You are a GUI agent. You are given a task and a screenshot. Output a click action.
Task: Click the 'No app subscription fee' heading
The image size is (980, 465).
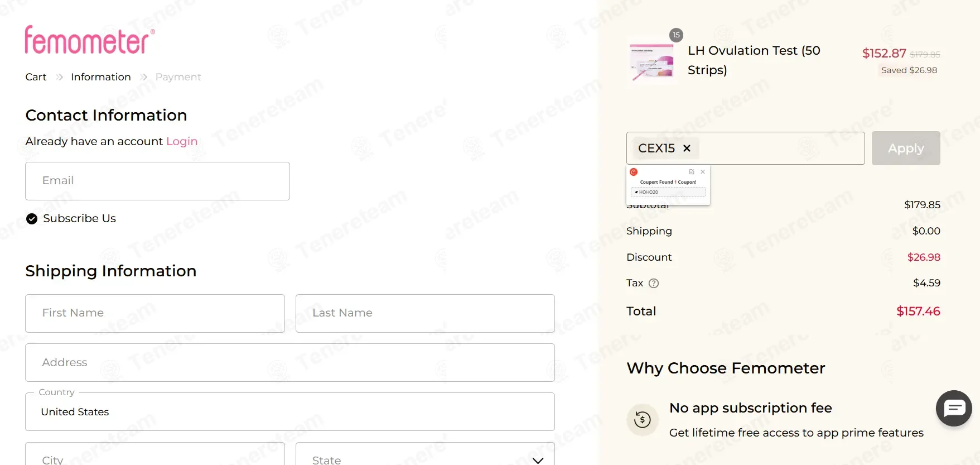pos(751,408)
